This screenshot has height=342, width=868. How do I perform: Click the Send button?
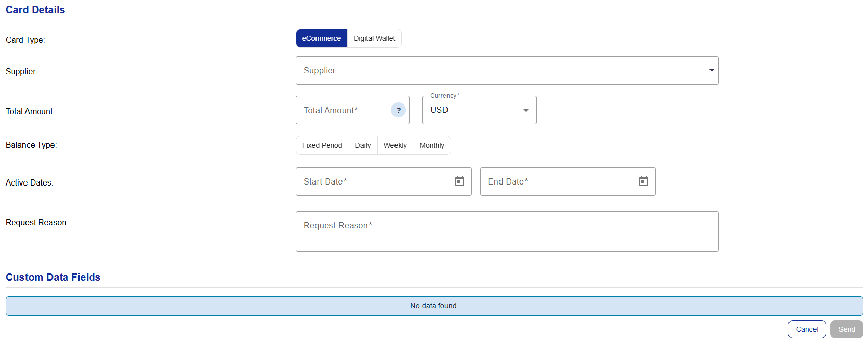coord(847,329)
